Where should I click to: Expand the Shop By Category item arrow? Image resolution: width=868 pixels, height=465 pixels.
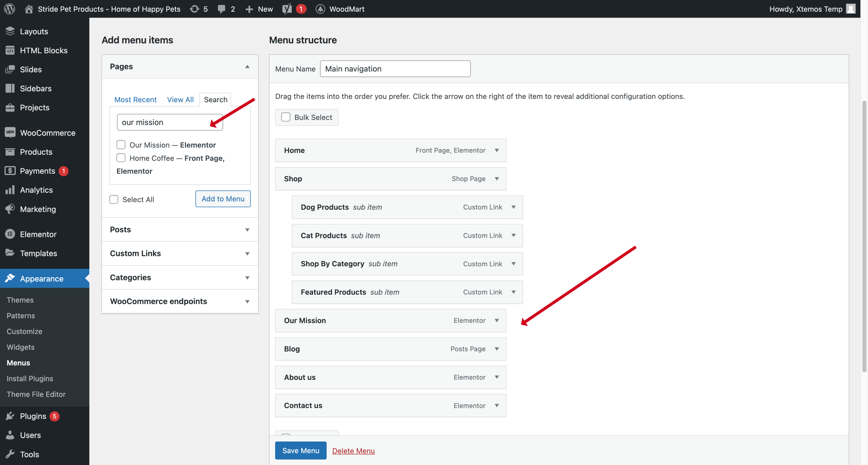click(513, 264)
